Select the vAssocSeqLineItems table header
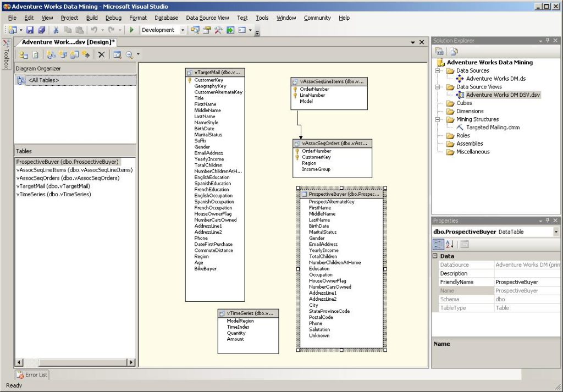Screen dimensions: 563x392 click(x=329, y=81)
